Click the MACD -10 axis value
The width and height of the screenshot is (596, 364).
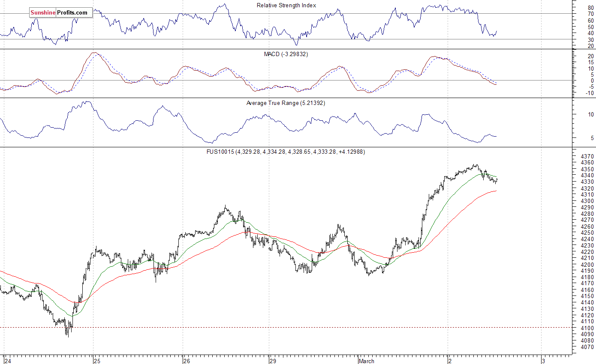(x=590, y=93)
